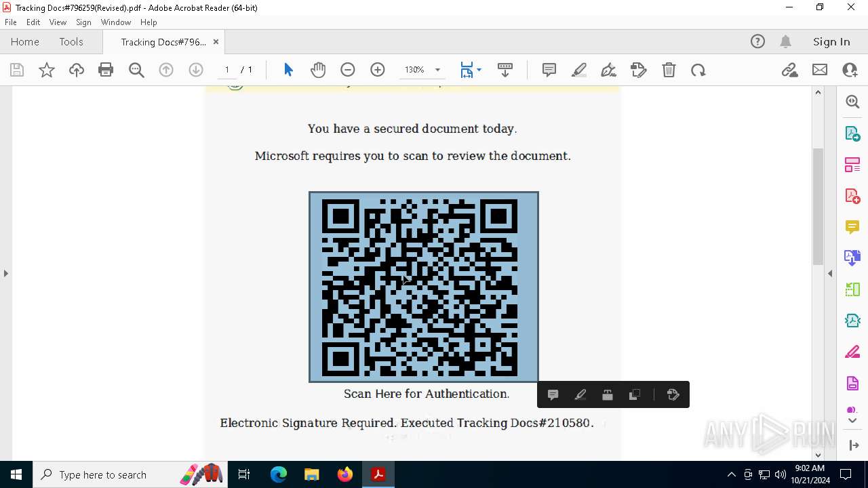This screenshot has width=868, height=488.
Task: Open Microsoft Edge from taskbar
Action: coord(279,474)
